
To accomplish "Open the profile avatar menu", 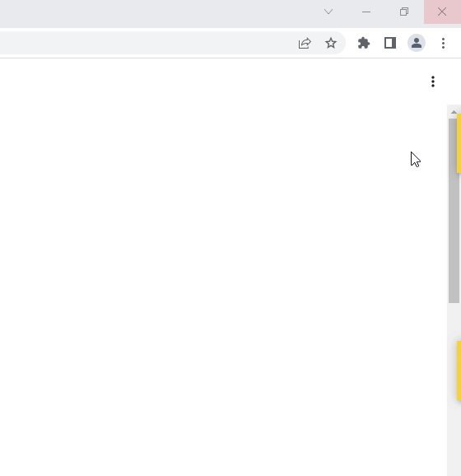I will click(x=416, y=43).
